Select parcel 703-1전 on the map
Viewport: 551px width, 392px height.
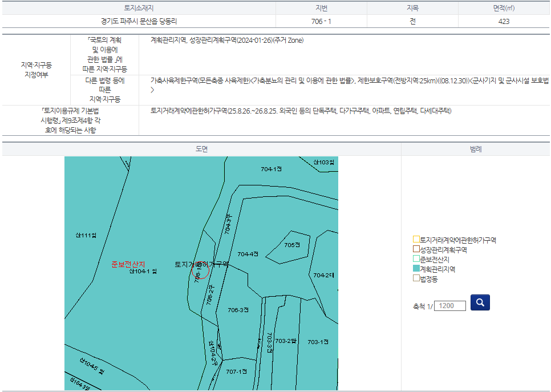coord(318,342)
